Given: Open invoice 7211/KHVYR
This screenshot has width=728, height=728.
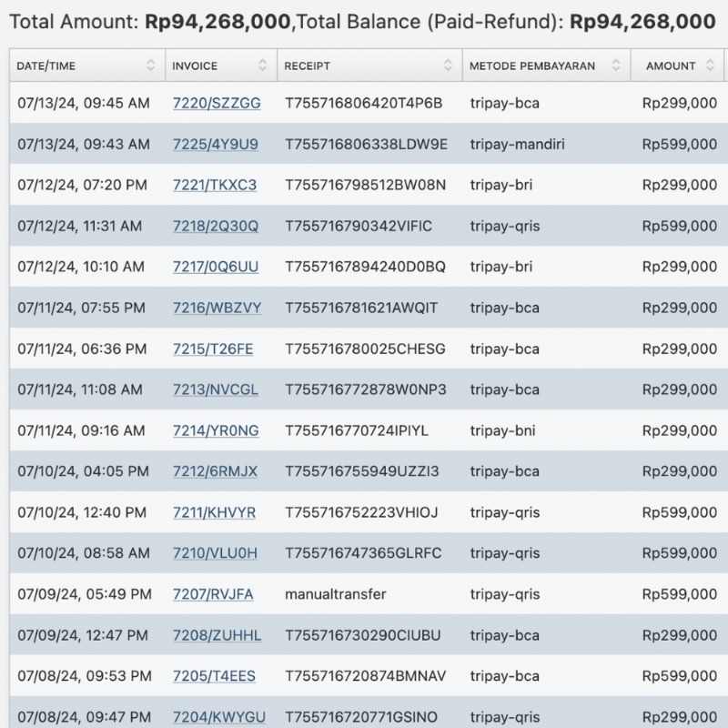Looking at the screenshot, I should [214, 512].
